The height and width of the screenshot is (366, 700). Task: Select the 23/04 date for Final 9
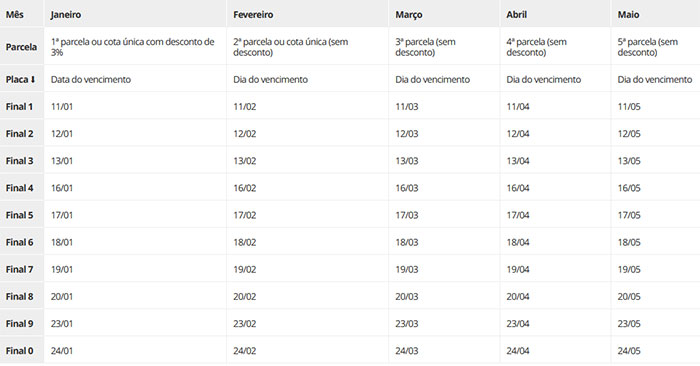pyautogui.click(x=518, y=324)
